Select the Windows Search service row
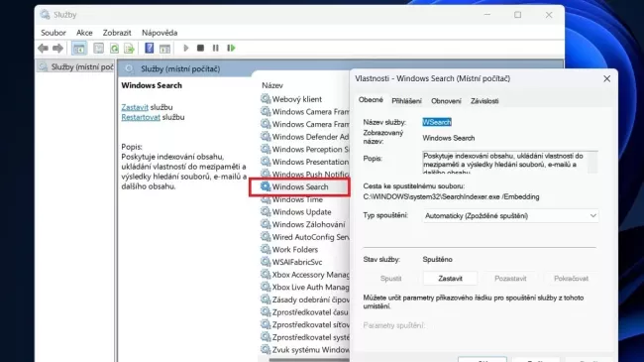This screenshot has height=362, width=644. [300, 187]
